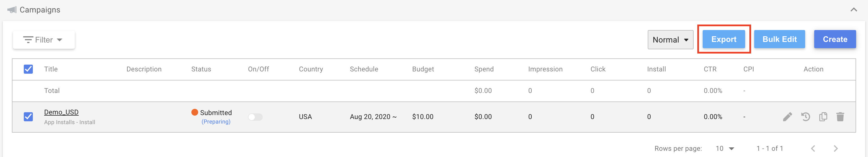868x157 pixels.
Task: Uncheck the Demo_USD row checkbox
Action: point(28,117)
